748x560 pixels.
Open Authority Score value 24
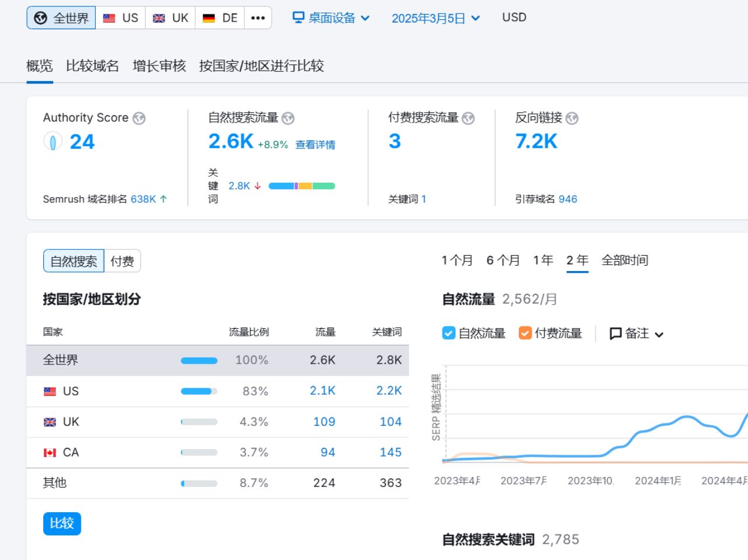[82, 142]
